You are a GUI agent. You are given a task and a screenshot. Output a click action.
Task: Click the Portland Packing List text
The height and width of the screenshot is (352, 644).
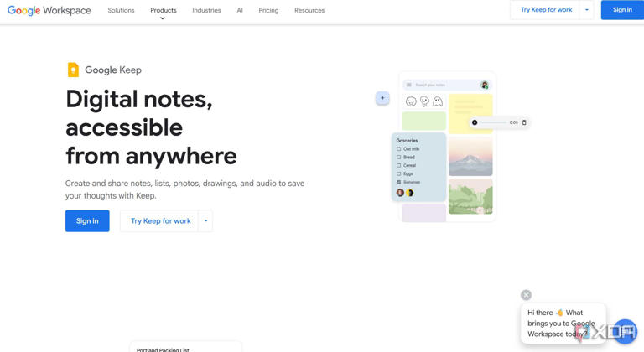coord(163,350)
